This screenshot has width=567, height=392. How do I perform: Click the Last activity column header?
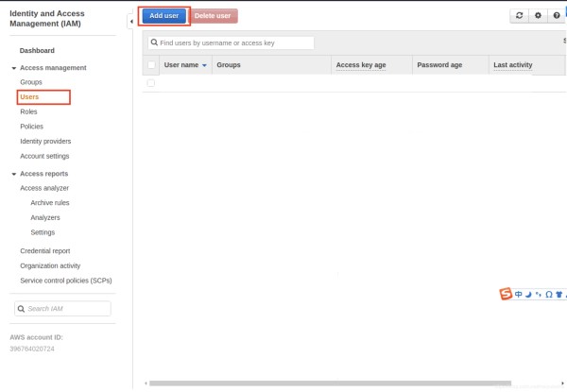[513, 65]
